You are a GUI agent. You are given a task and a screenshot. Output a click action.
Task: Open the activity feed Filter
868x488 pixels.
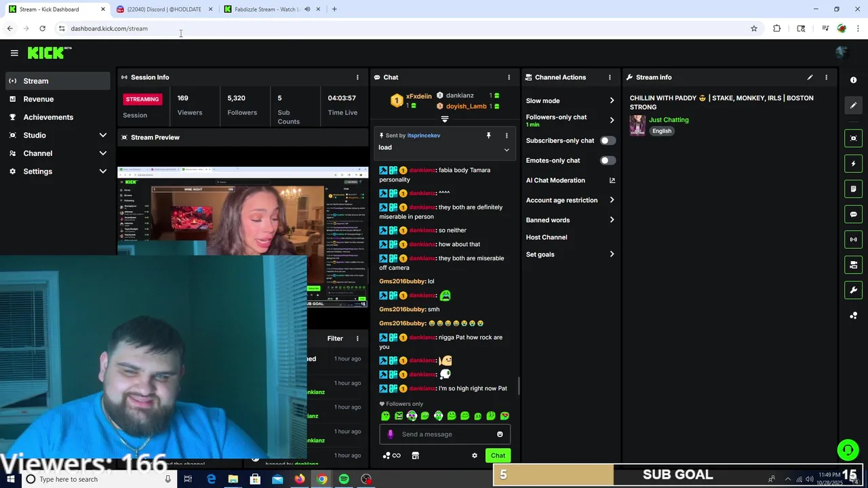pos(335,338)
